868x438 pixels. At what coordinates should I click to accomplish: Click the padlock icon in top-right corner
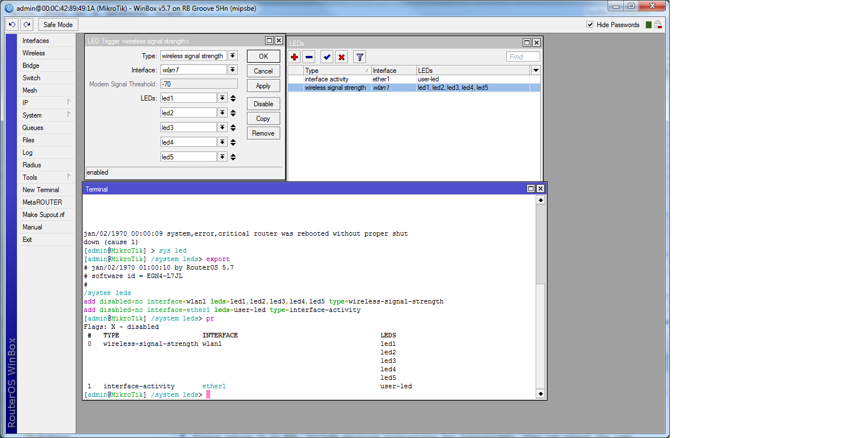click(658, 25)
